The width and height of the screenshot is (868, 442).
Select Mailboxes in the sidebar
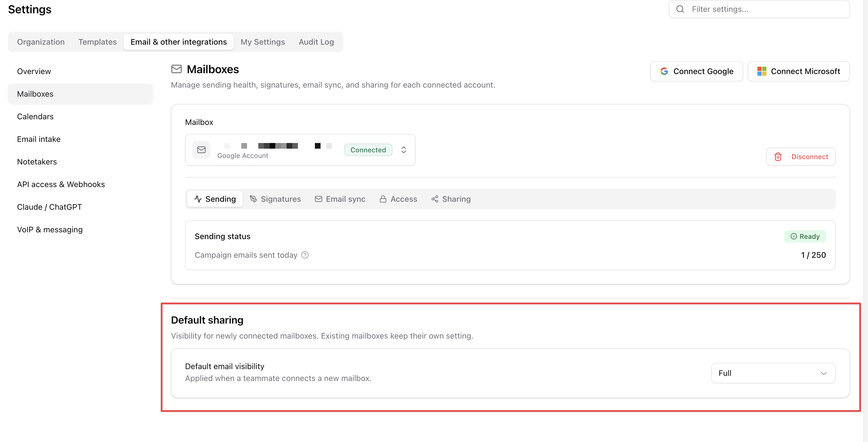pos(80,94)
